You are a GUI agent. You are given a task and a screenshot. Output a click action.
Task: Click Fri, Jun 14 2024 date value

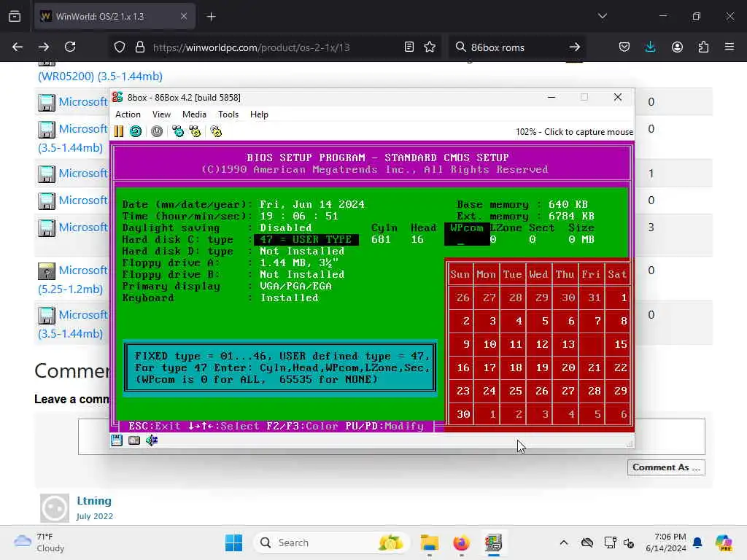click(x=312, y=204)
